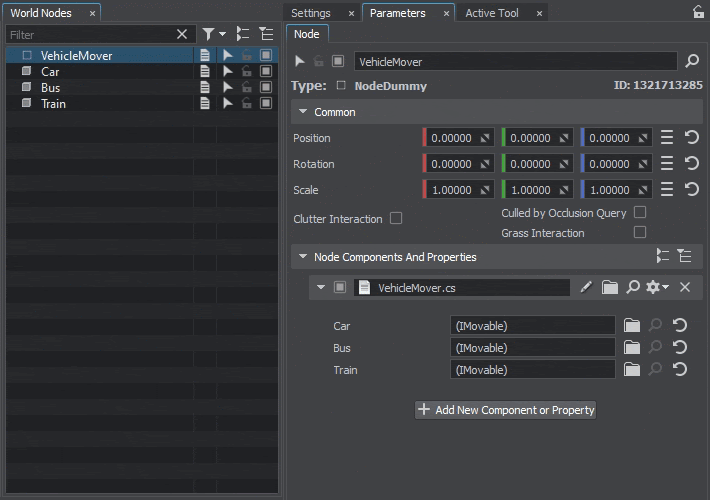Click the folder icon in the Bus property row

pyautogui.click(x=631, y=348)
